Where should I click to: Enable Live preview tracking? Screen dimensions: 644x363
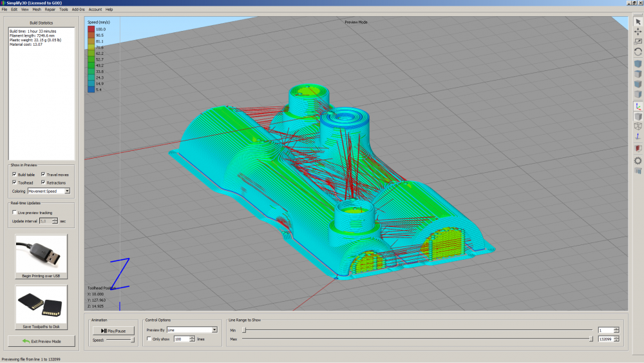pyautogui.click(x=14, y=212)
